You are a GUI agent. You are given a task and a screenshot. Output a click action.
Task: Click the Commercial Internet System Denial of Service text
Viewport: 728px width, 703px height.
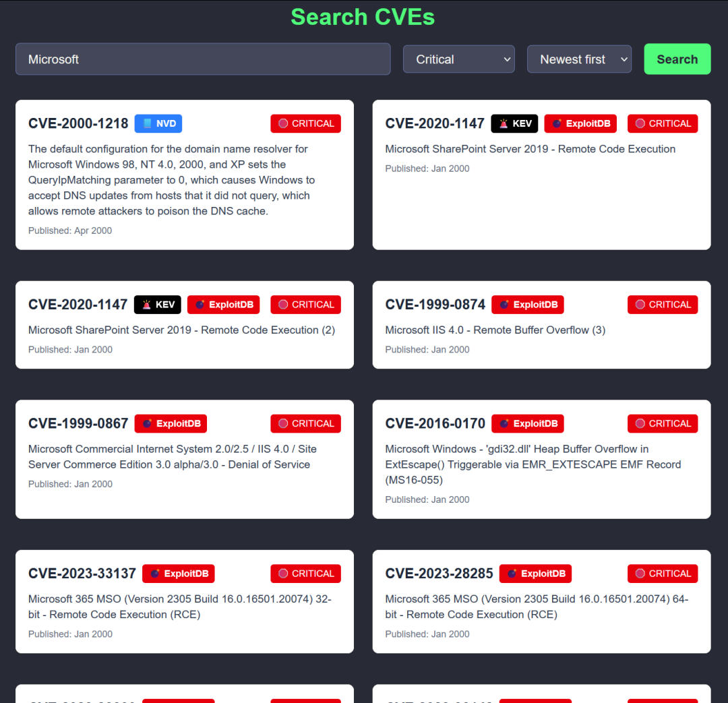(173, 457)
